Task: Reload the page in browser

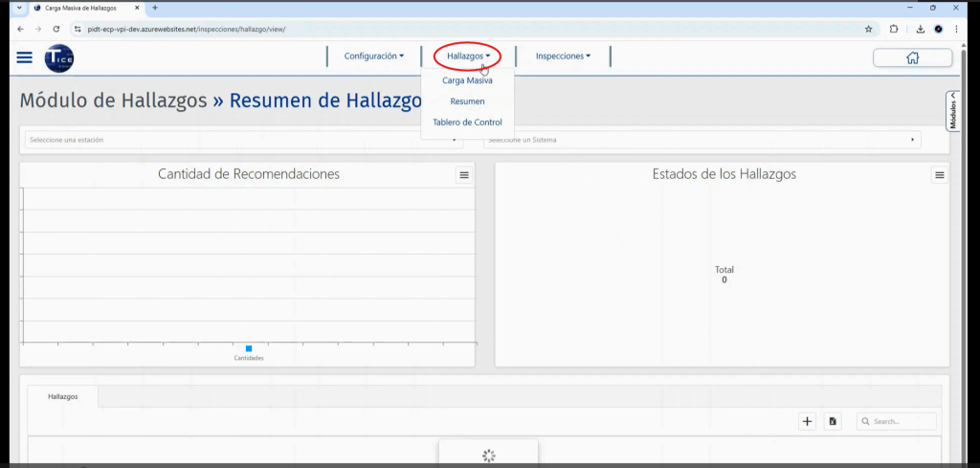Action: pos(56,29)
